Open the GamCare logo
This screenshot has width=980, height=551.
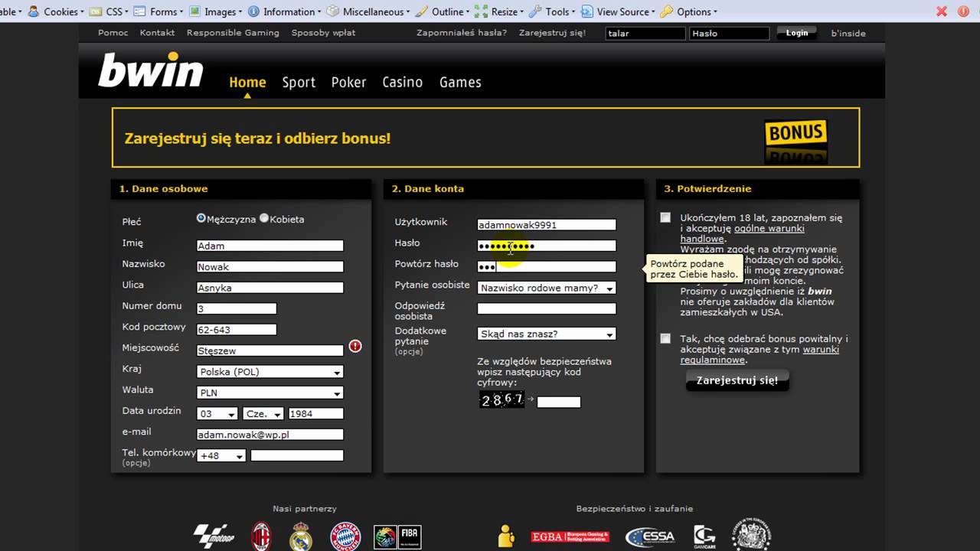pos(704,536)
